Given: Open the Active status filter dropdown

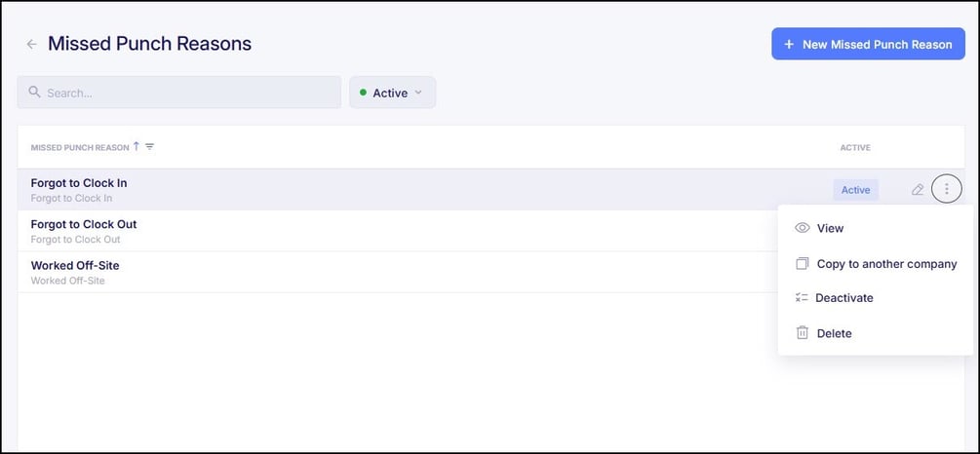Looking at the screenshot, I should [x=392, y=93].
